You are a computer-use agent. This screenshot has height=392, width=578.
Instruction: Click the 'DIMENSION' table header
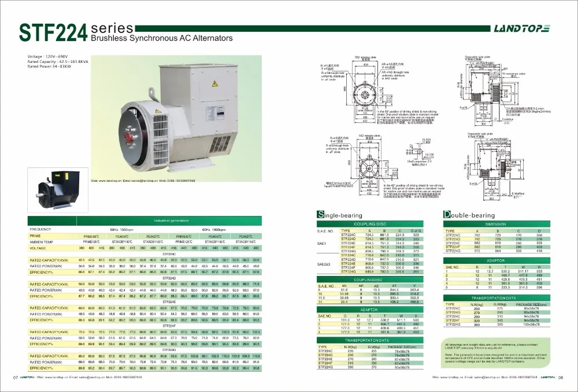(496, 224)
